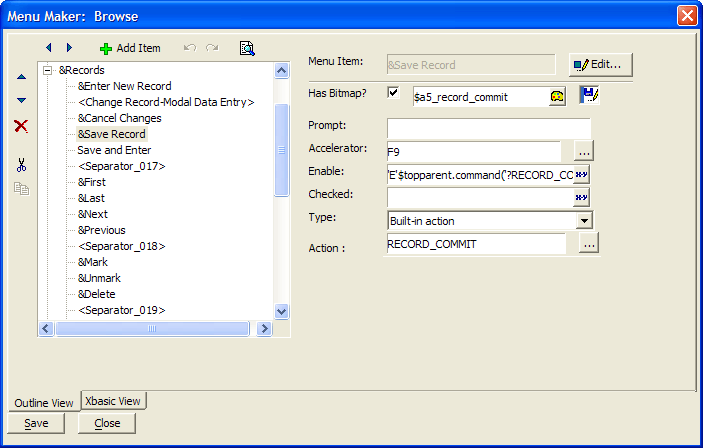Switch to the Xbasic View tab
Viewport: 703px width, 448px height.
[113, 401]
